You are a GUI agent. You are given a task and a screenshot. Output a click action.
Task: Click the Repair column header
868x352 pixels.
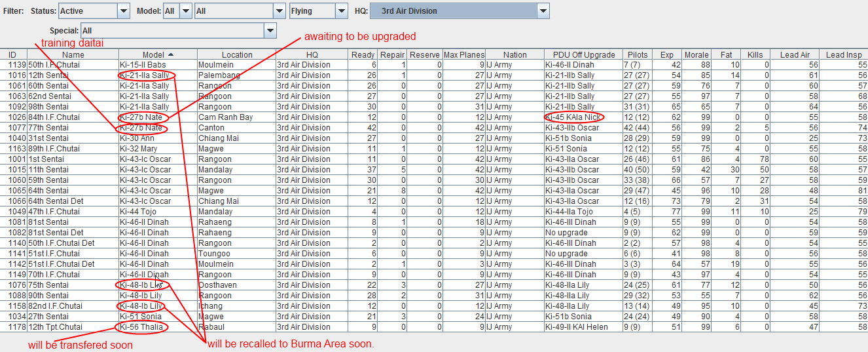point(392,54)
